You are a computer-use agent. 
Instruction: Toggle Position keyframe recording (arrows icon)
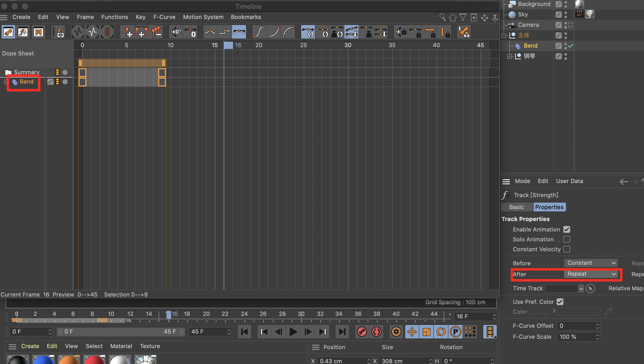pyautogui.click(x=412, y=332)
